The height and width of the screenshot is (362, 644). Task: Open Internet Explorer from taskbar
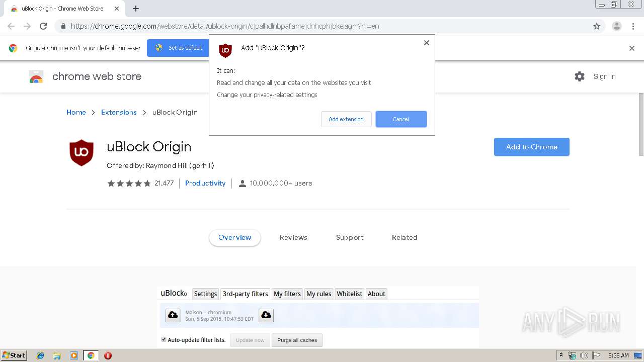(40, 355)
